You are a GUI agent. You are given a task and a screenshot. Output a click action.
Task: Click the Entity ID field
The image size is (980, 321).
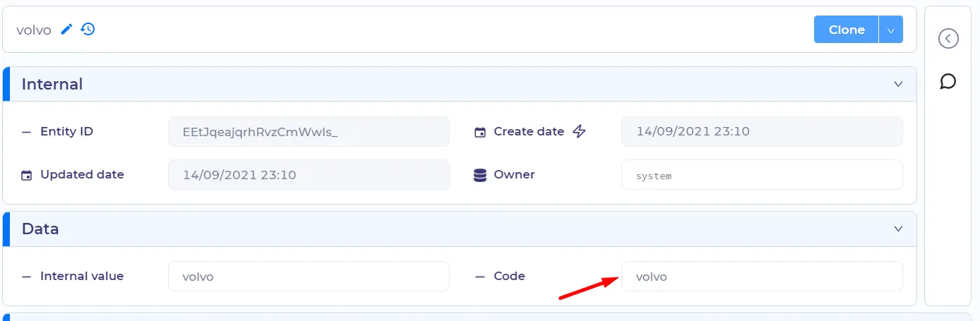tap(309, 131)
